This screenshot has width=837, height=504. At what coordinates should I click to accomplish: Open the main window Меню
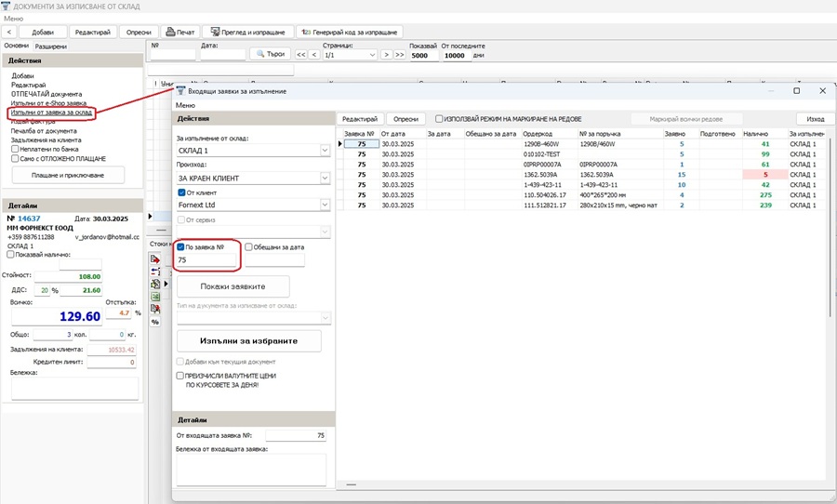[13, 19]
